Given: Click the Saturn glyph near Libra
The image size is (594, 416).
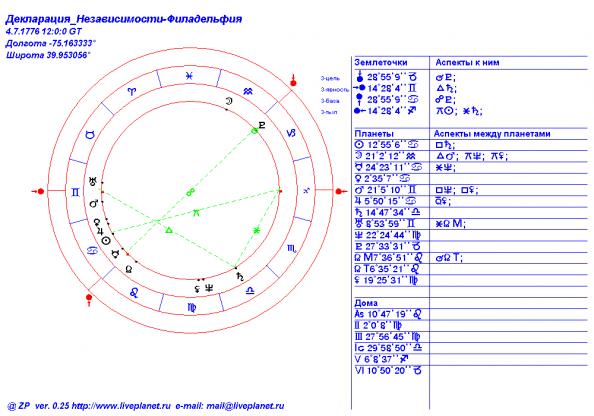Looking at the screenshot, I should pos(240,277).
